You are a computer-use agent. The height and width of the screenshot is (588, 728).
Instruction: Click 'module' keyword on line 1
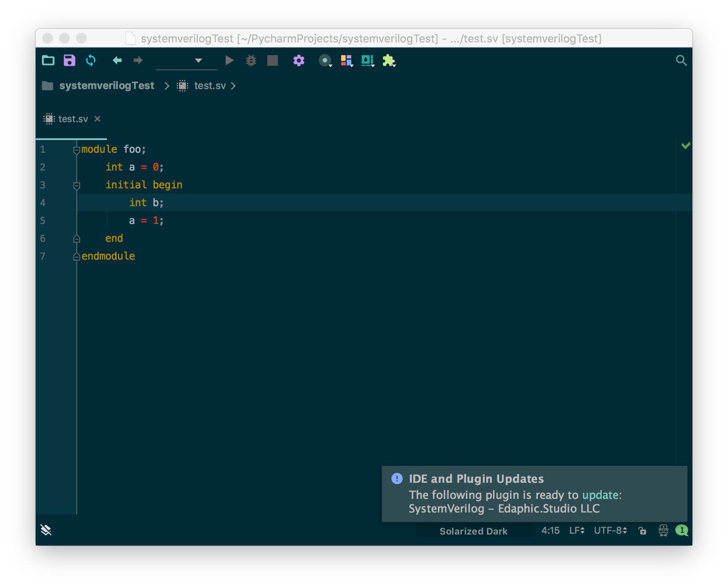(99, 149)
